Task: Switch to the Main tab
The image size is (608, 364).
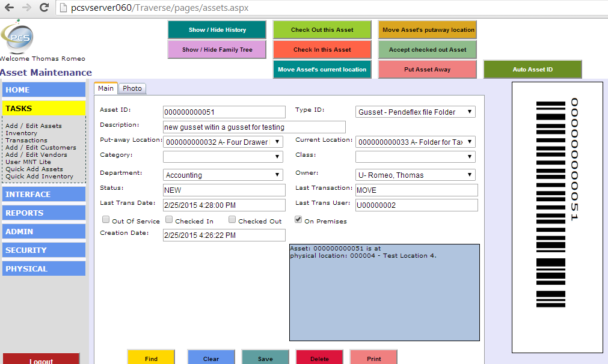Action: tap(105, 88)
